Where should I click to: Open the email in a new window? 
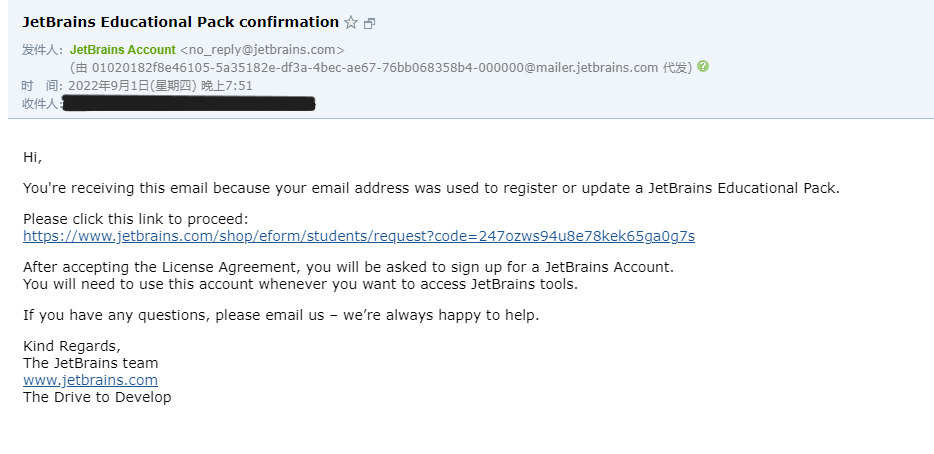point(369,24)
